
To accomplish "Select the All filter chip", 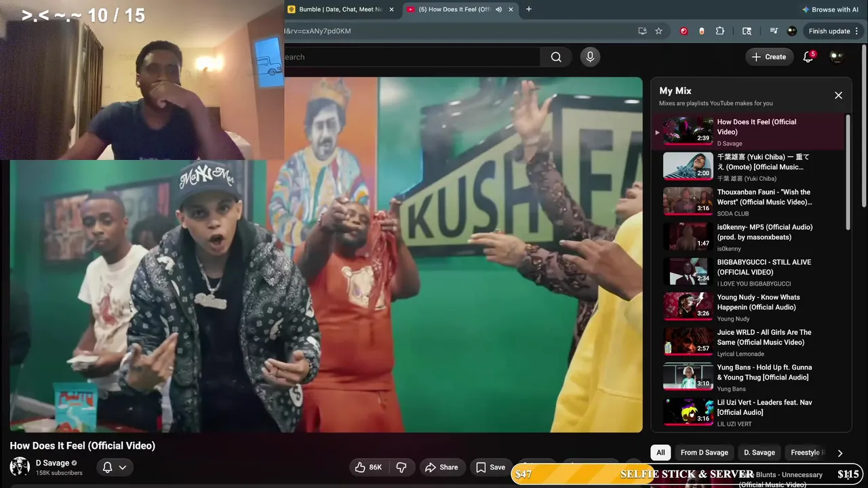I will pyautogui.click(x=660, y=453).
